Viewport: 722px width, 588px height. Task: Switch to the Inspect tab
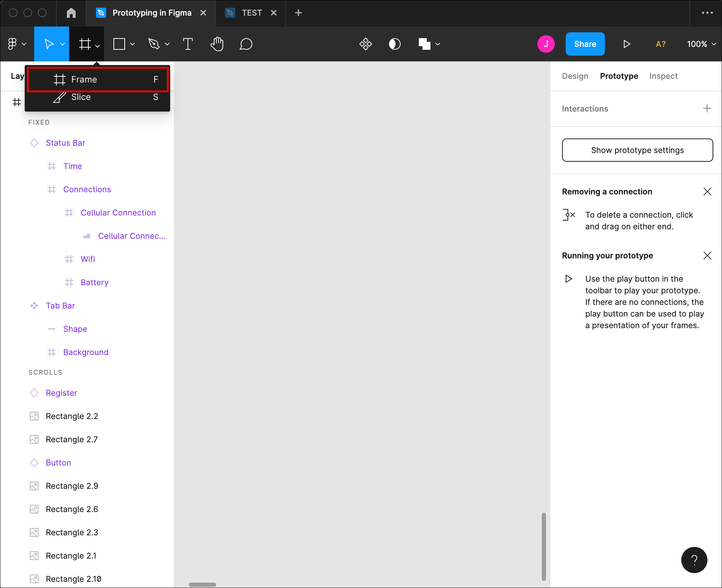coord(663,76)
